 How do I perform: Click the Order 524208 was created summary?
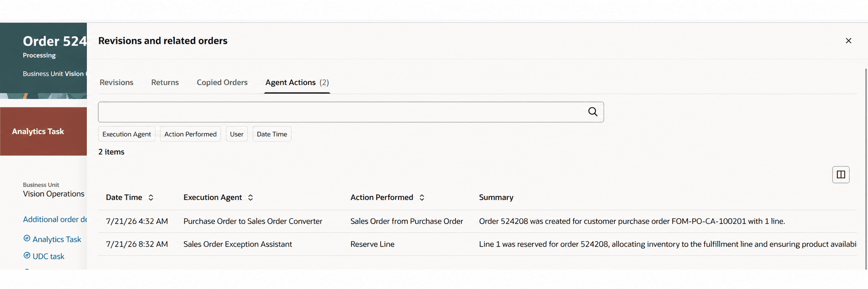point(632,221)
